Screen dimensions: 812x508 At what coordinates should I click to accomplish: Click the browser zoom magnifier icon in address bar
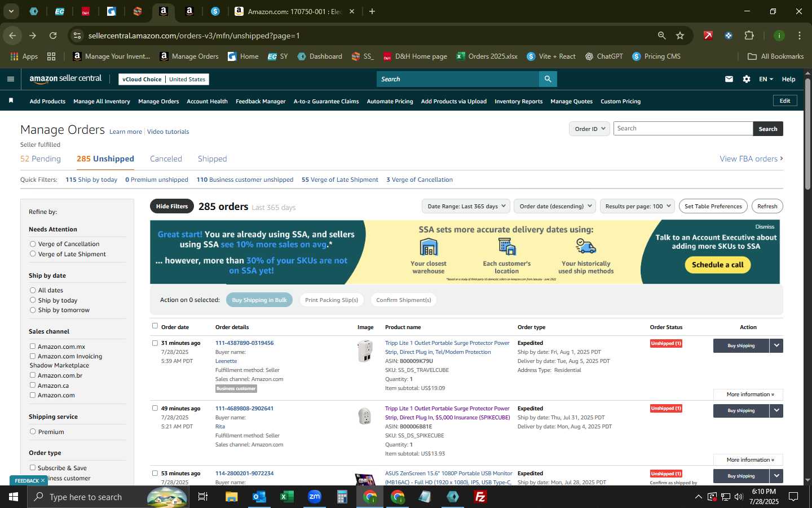661,36
